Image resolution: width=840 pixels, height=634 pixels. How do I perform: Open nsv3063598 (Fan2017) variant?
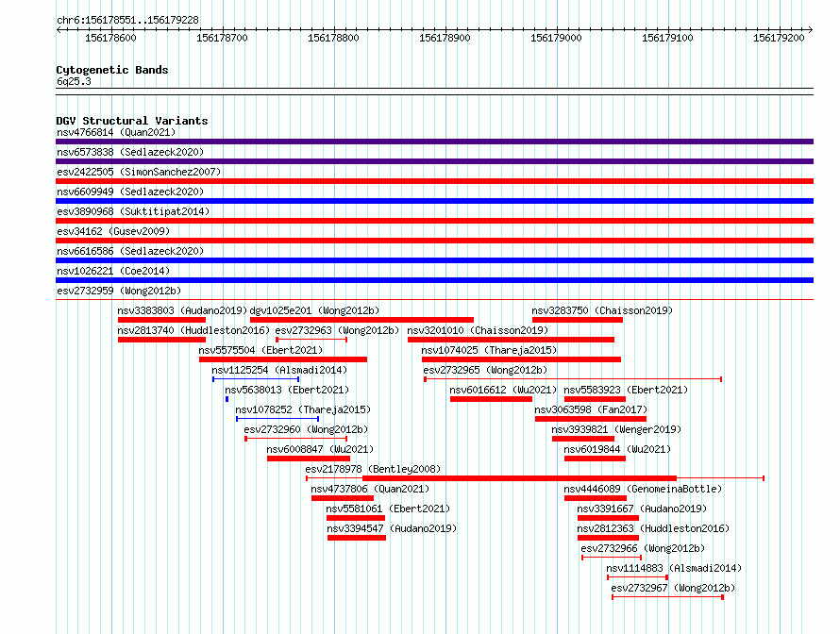(x=590, y=419)
